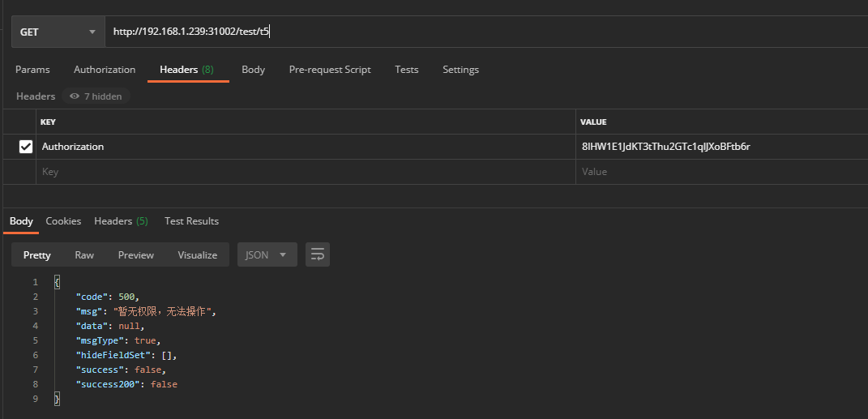Switch to Preview response view
868x419 pixels.
pos(135,254)
